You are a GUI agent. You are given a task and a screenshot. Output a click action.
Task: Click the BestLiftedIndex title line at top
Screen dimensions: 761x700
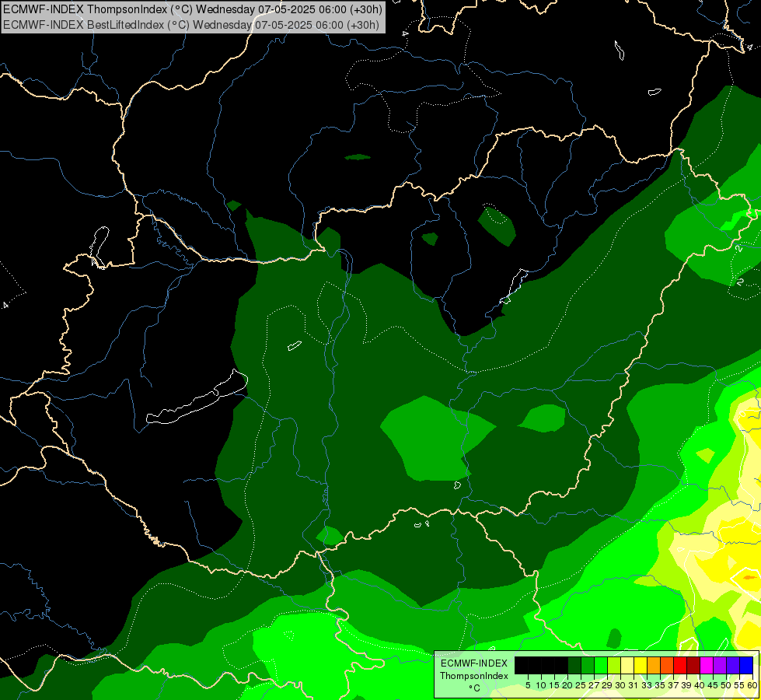pyautogui.click(x=191, y=25)
